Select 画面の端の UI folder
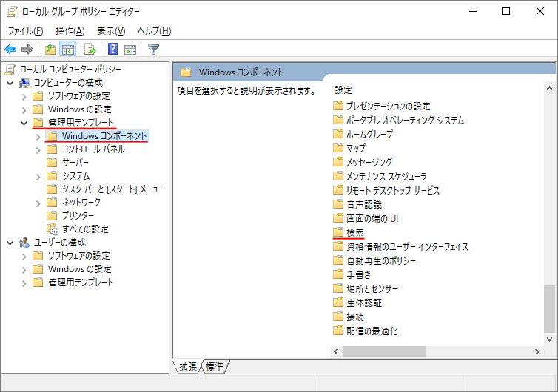558x392 pixels. 372,218
